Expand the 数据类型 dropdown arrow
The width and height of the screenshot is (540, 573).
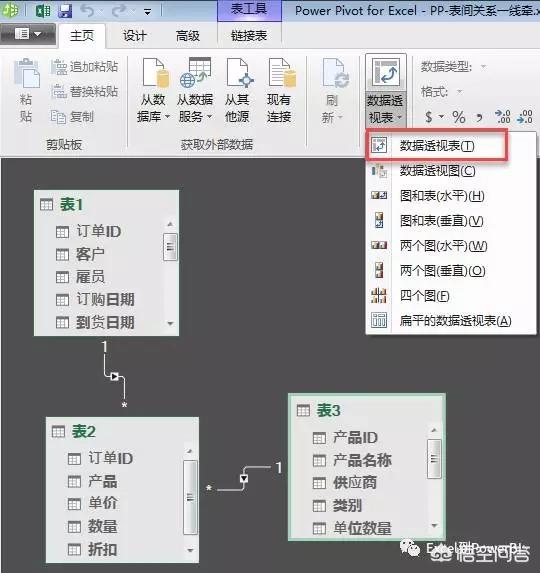pos(483,67)
